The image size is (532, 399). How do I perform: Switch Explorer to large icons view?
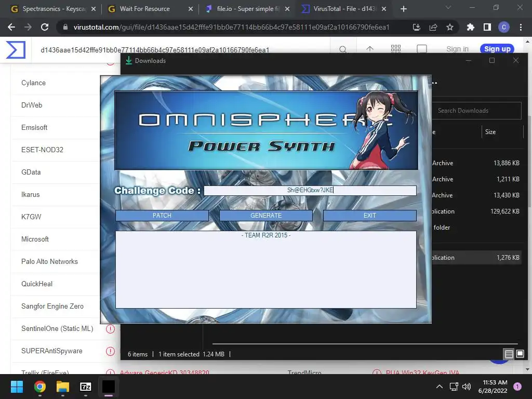(520, 354)
